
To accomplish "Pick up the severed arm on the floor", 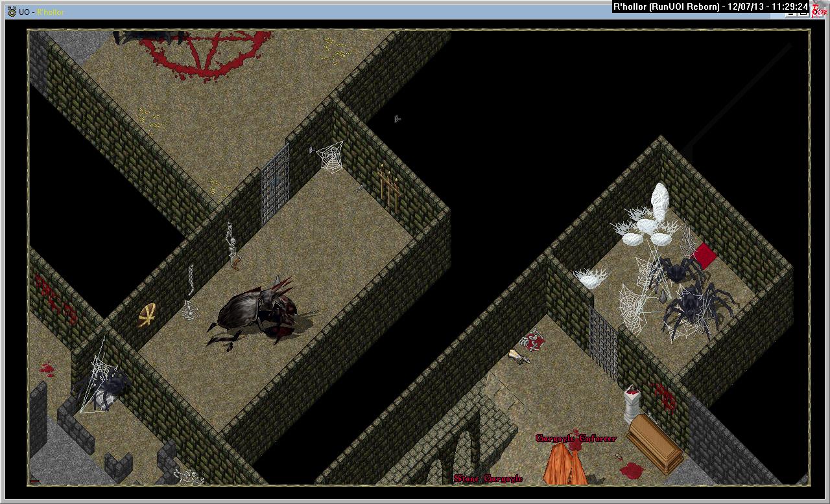I will pyautogui.click(x=518, y=356).
